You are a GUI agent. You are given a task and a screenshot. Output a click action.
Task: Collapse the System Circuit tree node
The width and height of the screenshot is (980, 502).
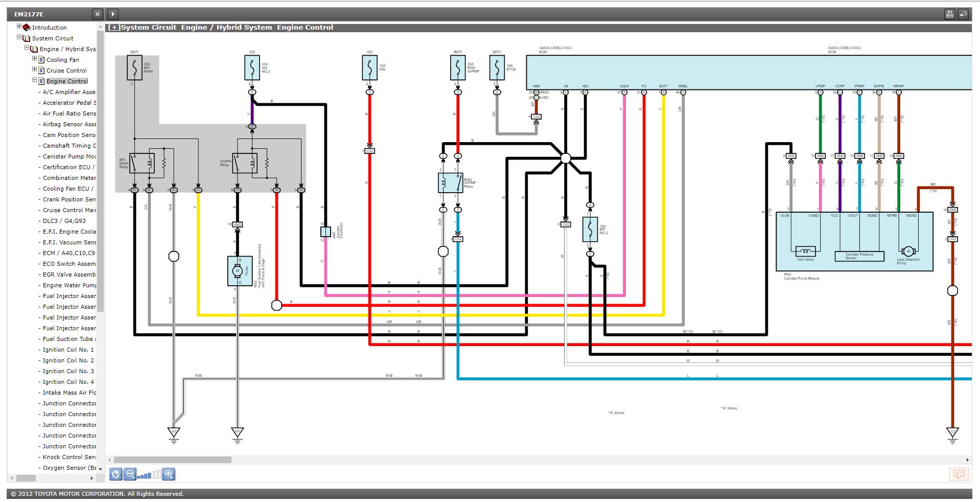coord(19,37)
